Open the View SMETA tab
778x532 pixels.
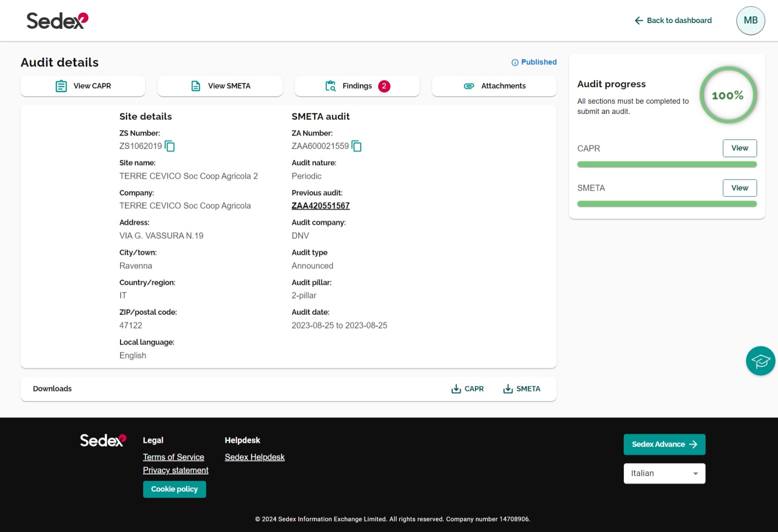220,86
